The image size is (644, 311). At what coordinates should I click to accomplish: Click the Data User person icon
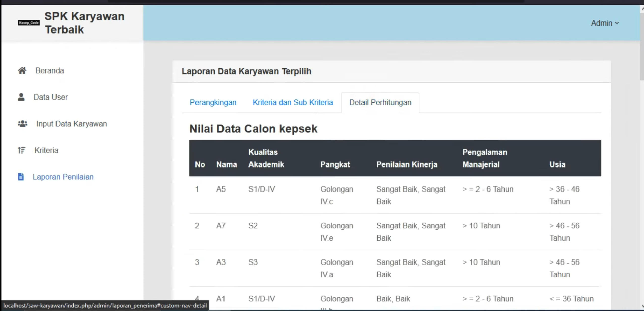click(x=21, y=97)
